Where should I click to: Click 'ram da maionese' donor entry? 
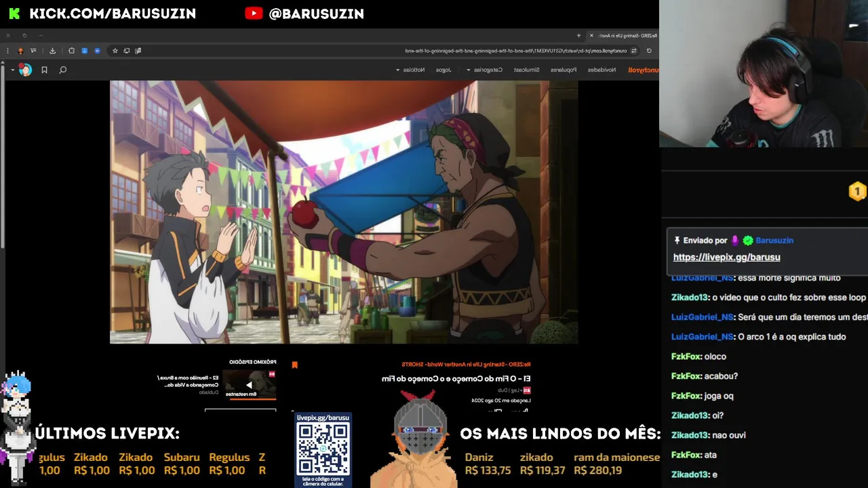pyautogui.click(x=616, y=464)
